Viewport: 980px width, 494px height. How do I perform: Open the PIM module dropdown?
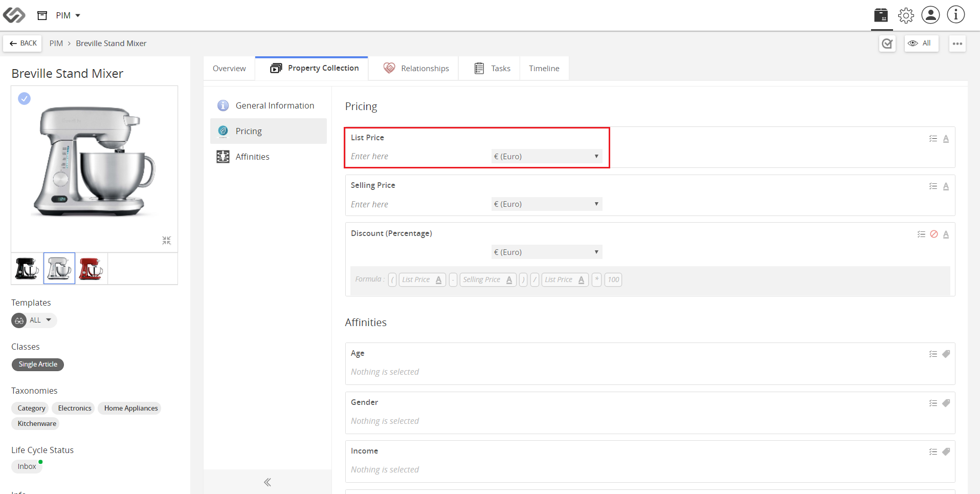68,15
